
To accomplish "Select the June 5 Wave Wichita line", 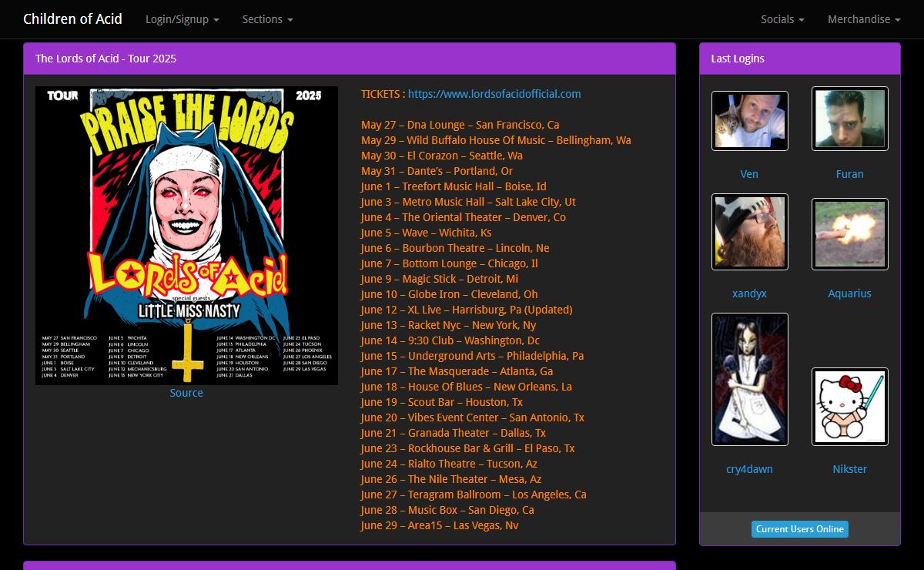I will 426,233.
